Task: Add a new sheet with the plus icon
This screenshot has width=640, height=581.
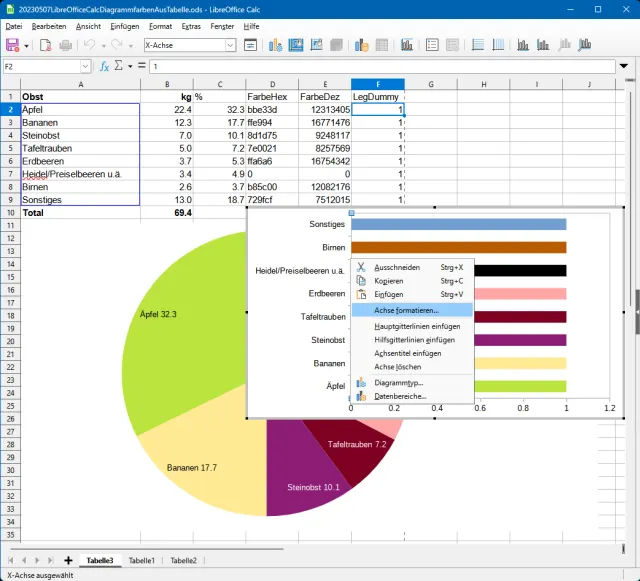Action: pos(68,561)
